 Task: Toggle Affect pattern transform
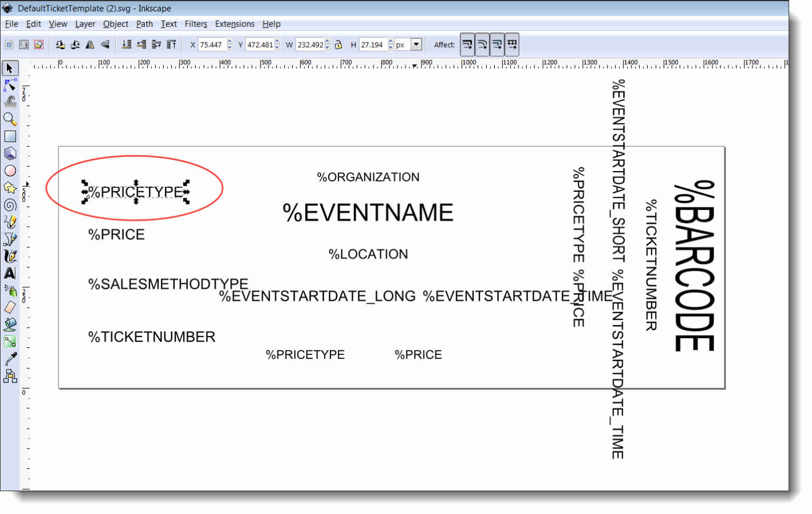[512, 45]
